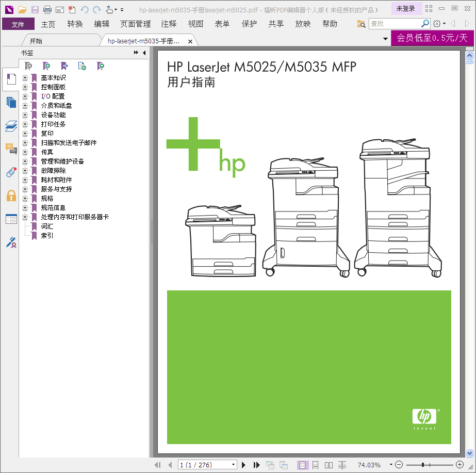
Task: Click the new blank page icon with star
Action: click(72, 10)
